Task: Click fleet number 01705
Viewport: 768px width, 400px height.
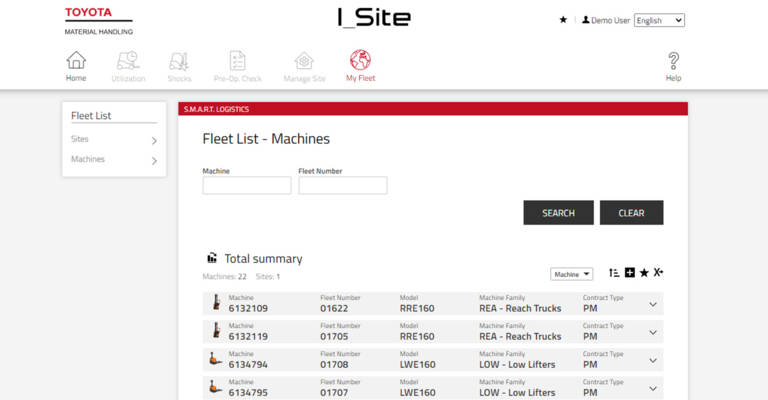Action: tap(335, 336)
